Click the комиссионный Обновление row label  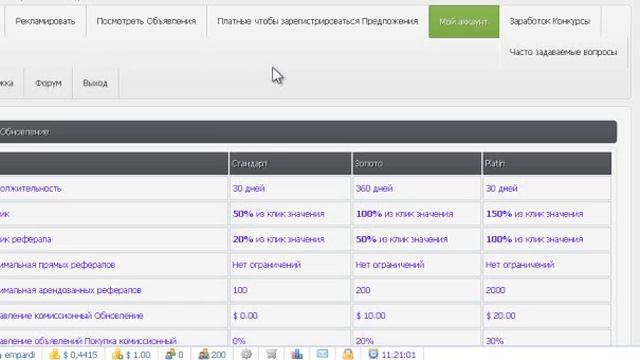coord(71,316)
